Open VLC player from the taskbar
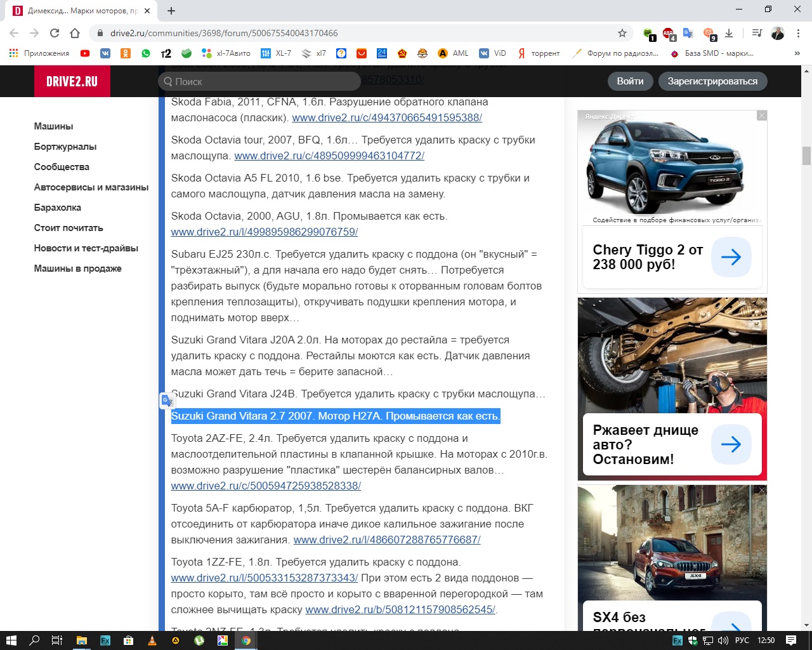Viewport: 812px width, 650px height. [x=152, y=640]
